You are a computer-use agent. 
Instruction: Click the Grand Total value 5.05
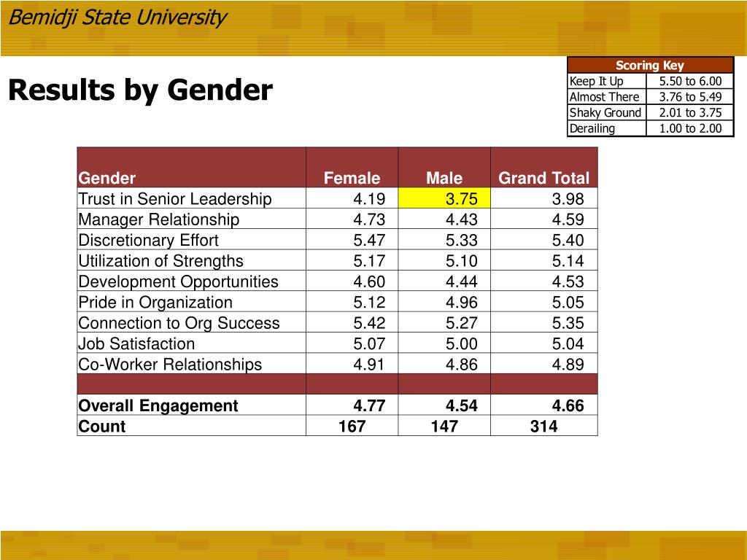[568, 303]
